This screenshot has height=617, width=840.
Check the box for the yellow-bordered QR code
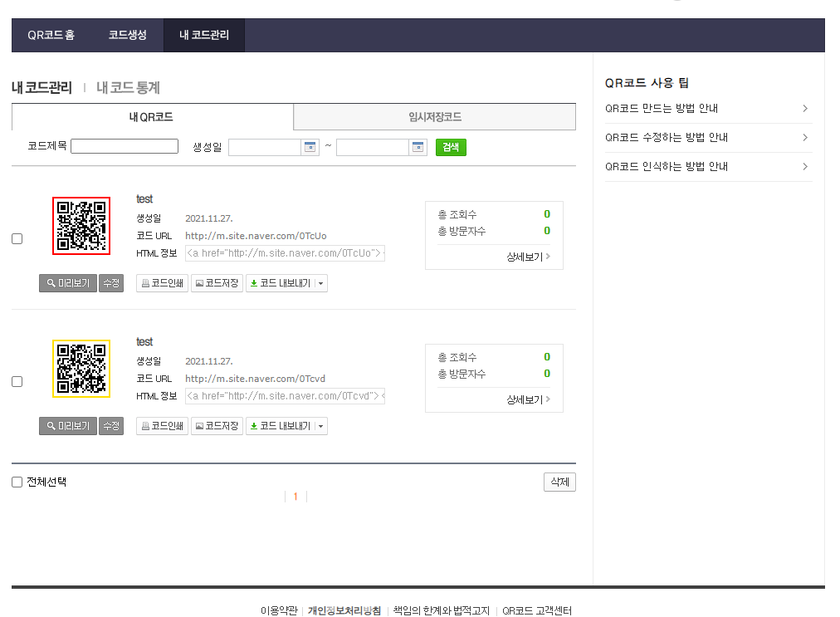click(x=17, y=382)
